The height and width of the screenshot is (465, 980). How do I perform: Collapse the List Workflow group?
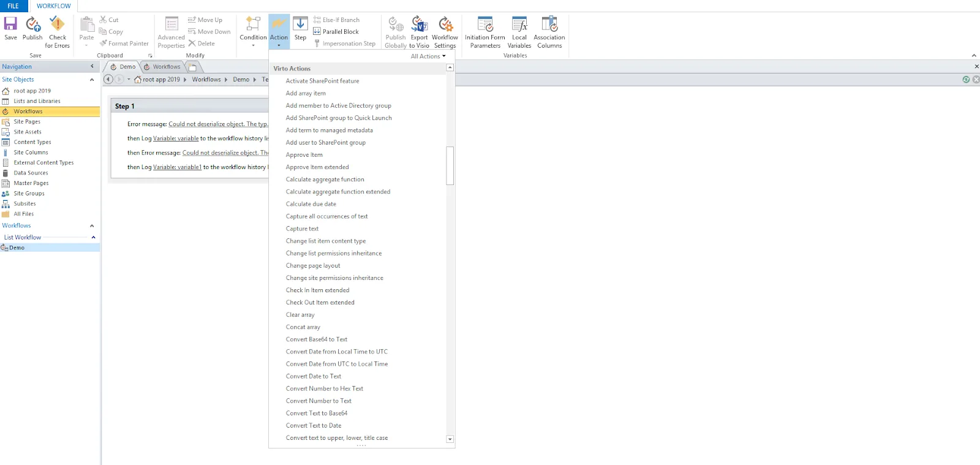coord(93,237)
